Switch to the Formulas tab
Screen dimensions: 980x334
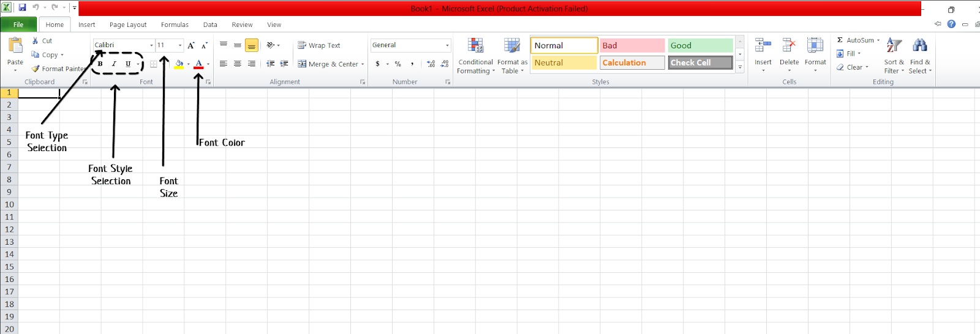click(x=175, y=24)
